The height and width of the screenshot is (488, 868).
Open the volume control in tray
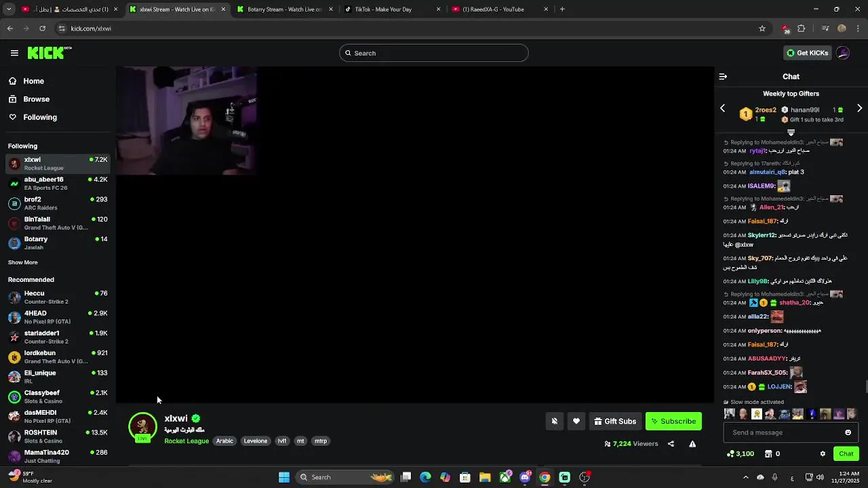821,477
